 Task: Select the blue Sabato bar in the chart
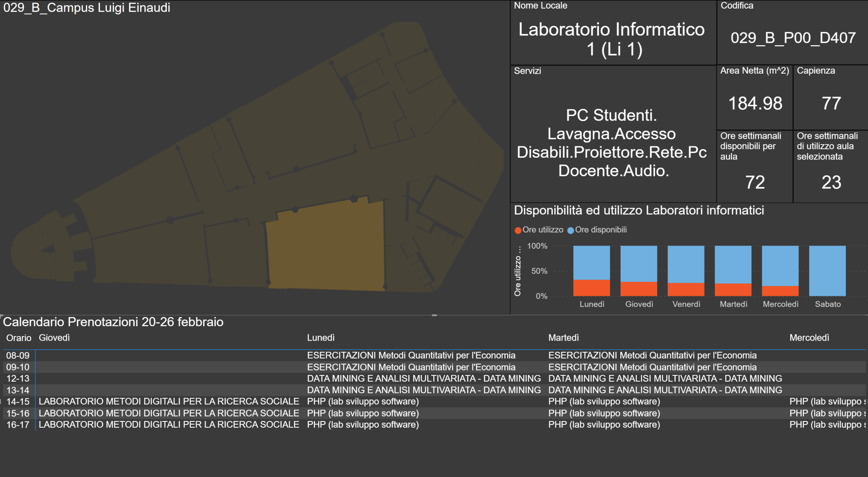(827, 271)
